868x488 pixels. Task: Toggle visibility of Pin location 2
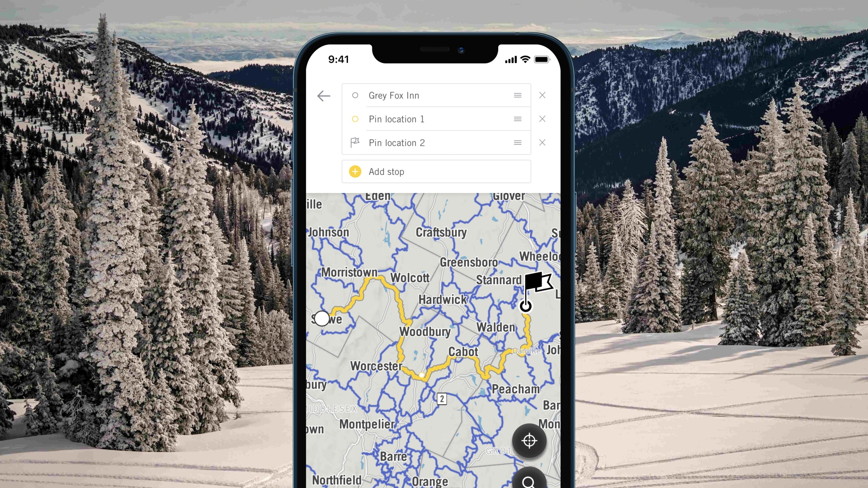tap(355, 143)
